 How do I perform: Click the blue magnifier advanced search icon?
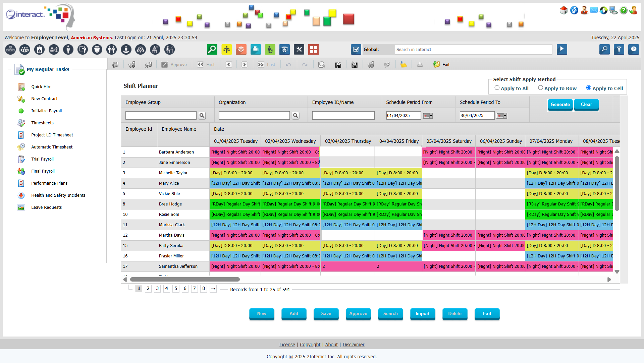click(x=604, y=50)
